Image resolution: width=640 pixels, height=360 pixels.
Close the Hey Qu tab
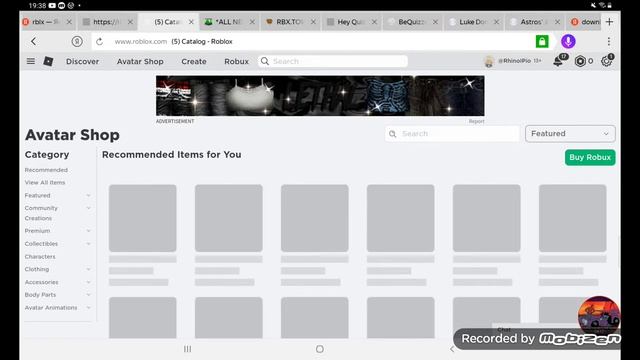point(374,22)
